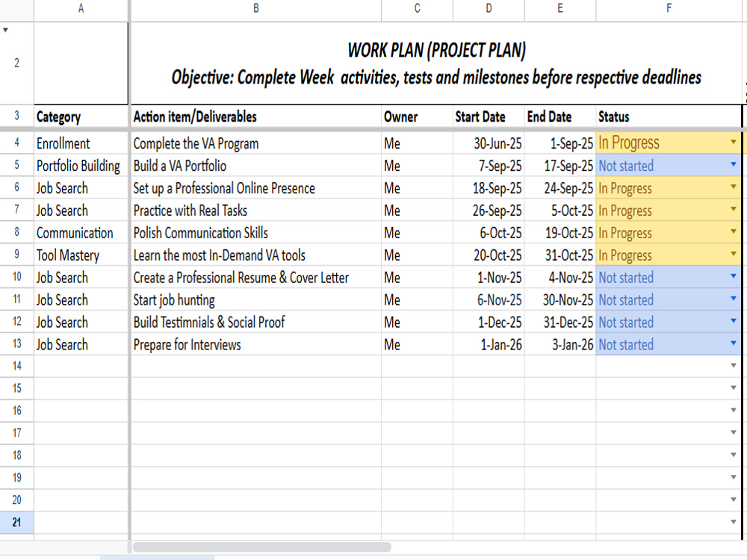This screenshot has width=747, height=560.
Task: Select column F header
Action: pos(669,8)
